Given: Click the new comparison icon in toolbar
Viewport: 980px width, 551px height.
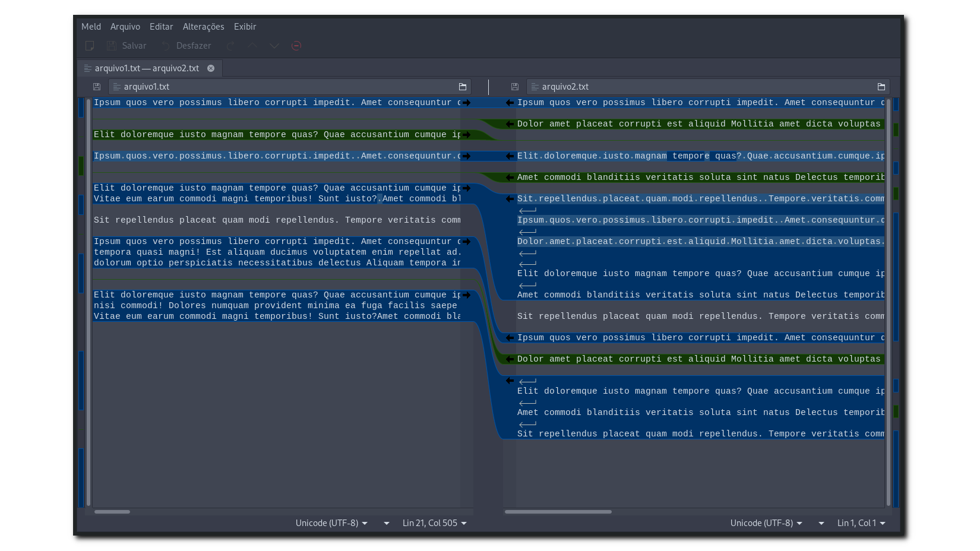Looking at the screenshot, I should pyautogui.click(x=90, y=46).
